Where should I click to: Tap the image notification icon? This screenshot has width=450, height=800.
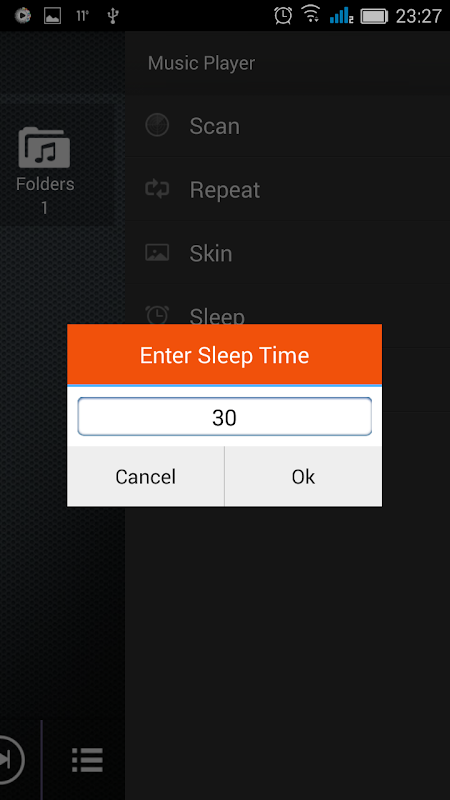click(53, 16)
